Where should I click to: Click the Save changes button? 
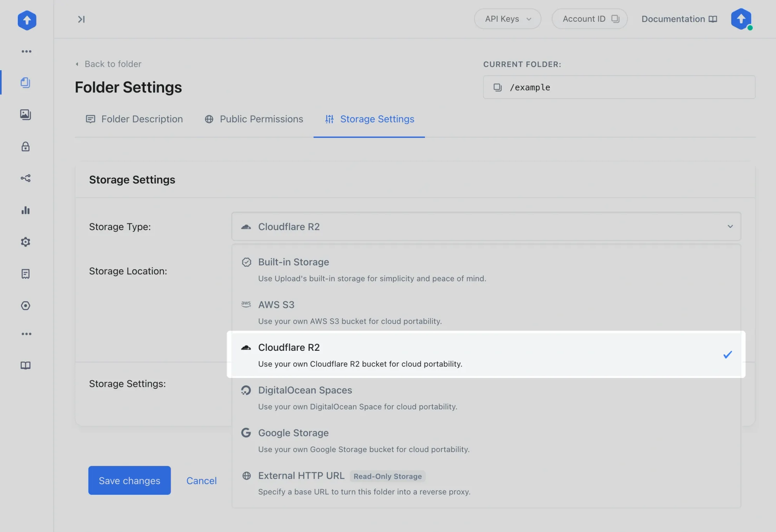click(x=129, y=480)
